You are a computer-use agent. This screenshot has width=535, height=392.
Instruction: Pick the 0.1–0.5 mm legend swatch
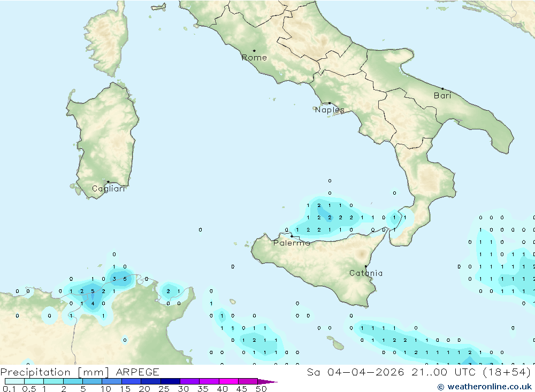click(x=14, y=381)
